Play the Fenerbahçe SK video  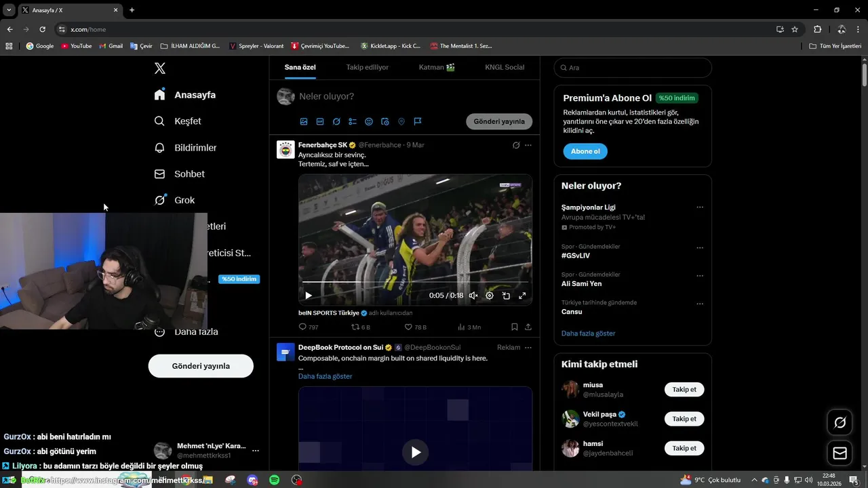(309, 296)
